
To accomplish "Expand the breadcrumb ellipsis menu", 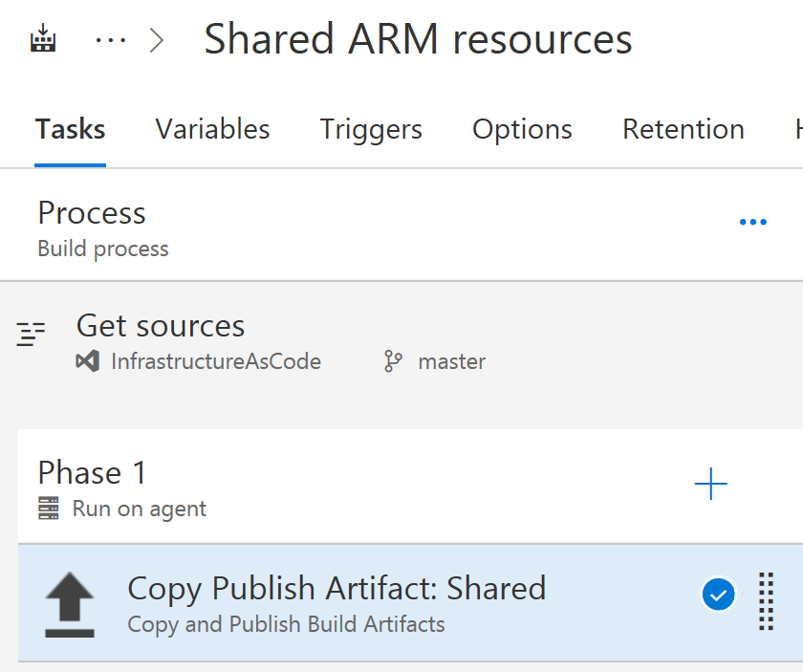I will coord(111,41).
